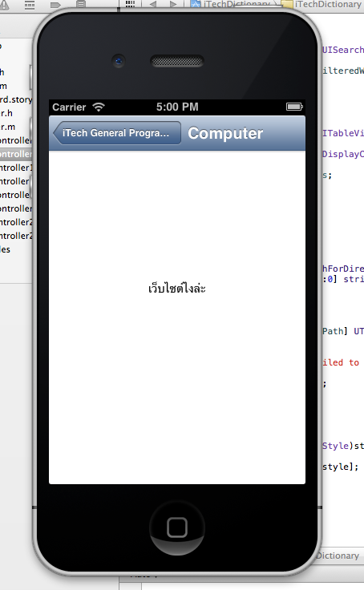Select the 'les' row in file navigator

point(6,249)
